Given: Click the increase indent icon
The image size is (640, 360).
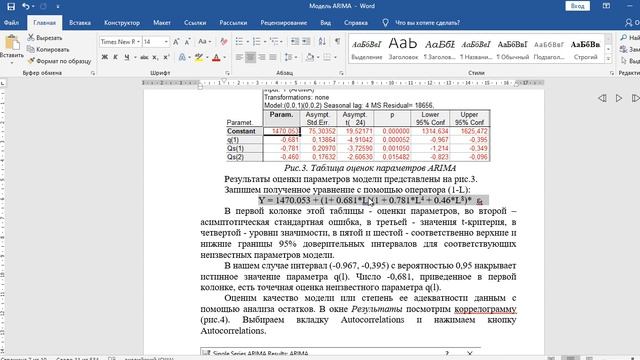Looking at the screenshot, I should click(306, 42).
